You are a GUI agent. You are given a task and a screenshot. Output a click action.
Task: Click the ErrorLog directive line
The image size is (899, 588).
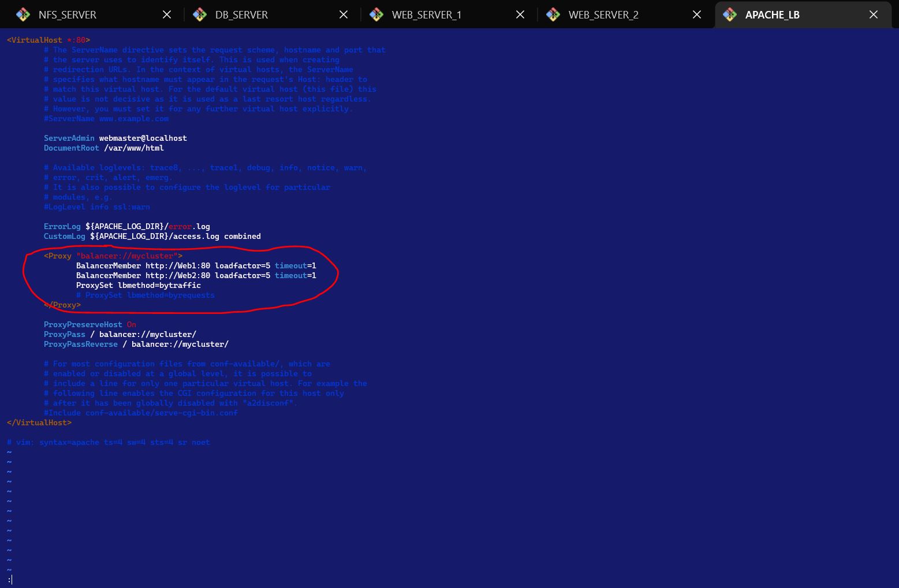pos(127,226)
